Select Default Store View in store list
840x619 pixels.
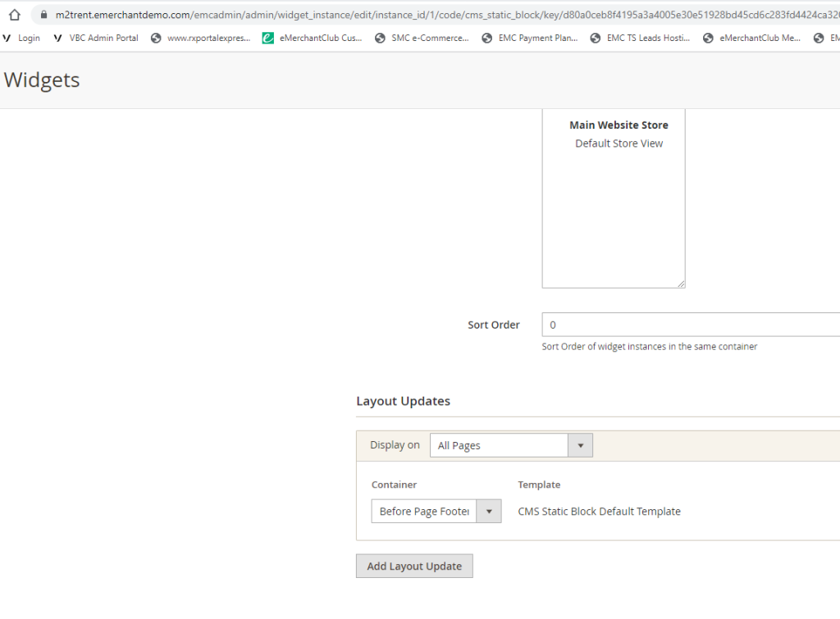tap(619, 143)
